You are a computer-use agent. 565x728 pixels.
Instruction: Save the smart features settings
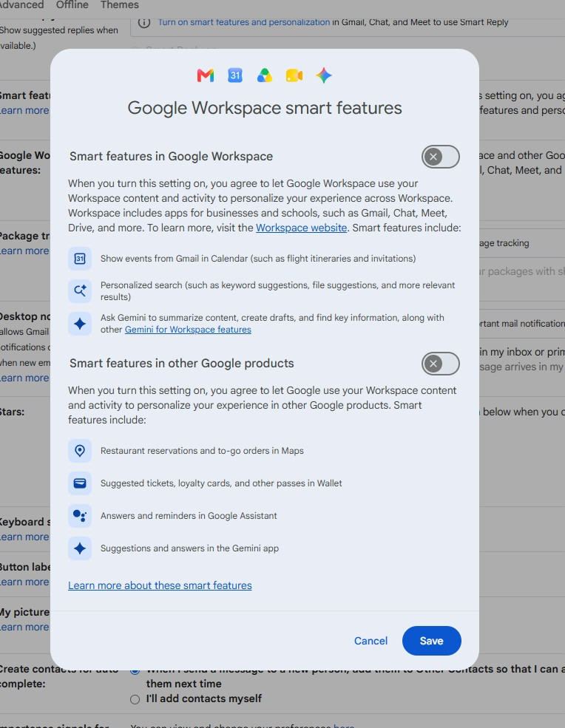click(432, 641)
